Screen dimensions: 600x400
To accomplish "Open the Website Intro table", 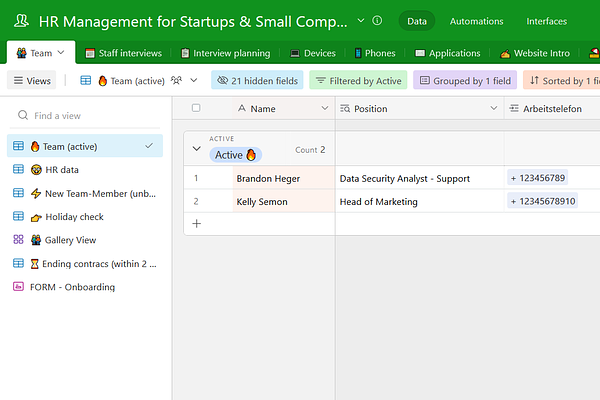I will pyautogui.click(x=535, y=53).
